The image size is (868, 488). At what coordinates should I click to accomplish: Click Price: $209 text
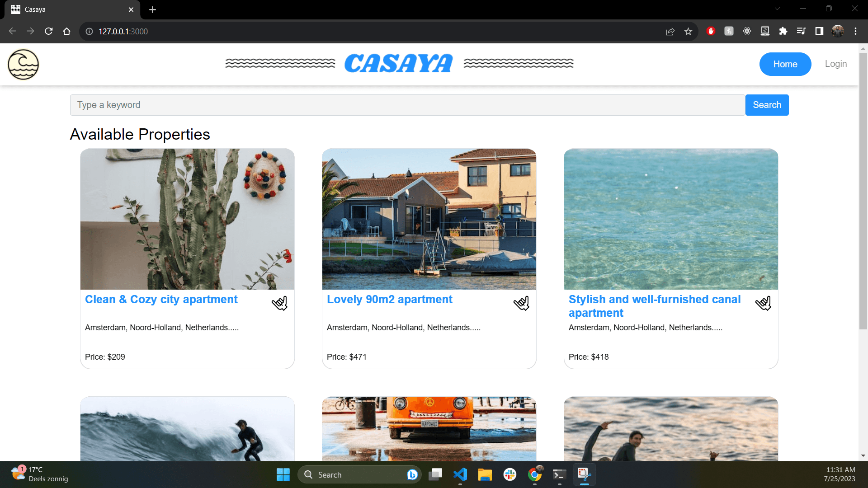click(x=105, y=357)
